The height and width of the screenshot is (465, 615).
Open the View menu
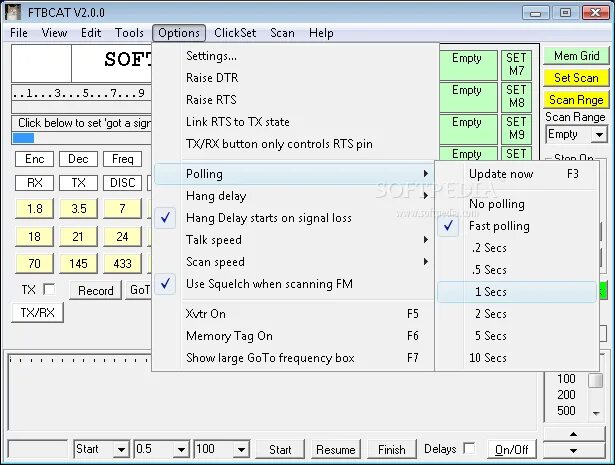coord(54,33)
